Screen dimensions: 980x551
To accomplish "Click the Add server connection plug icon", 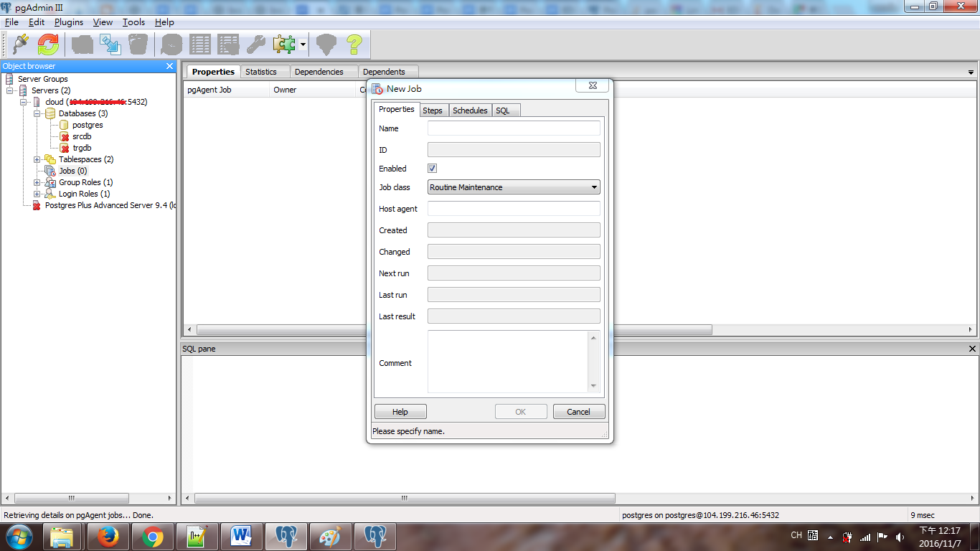I will click(20, 44).
